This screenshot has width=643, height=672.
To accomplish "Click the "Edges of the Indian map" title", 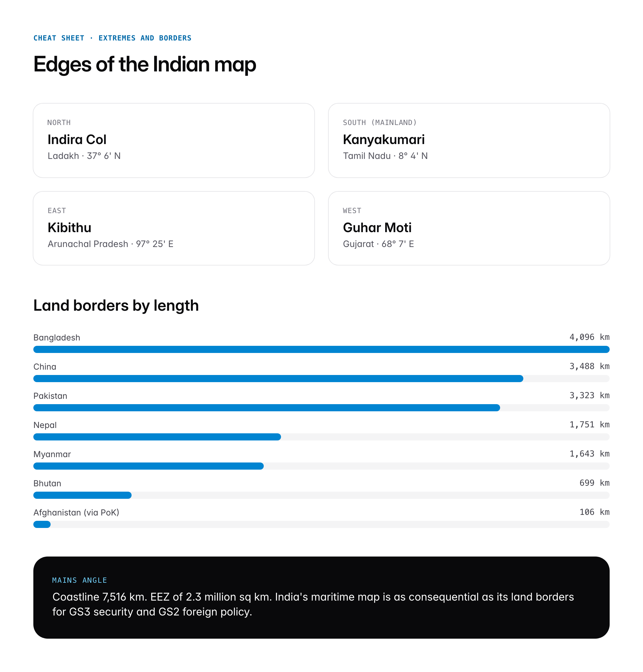I will tap(145, 64).
